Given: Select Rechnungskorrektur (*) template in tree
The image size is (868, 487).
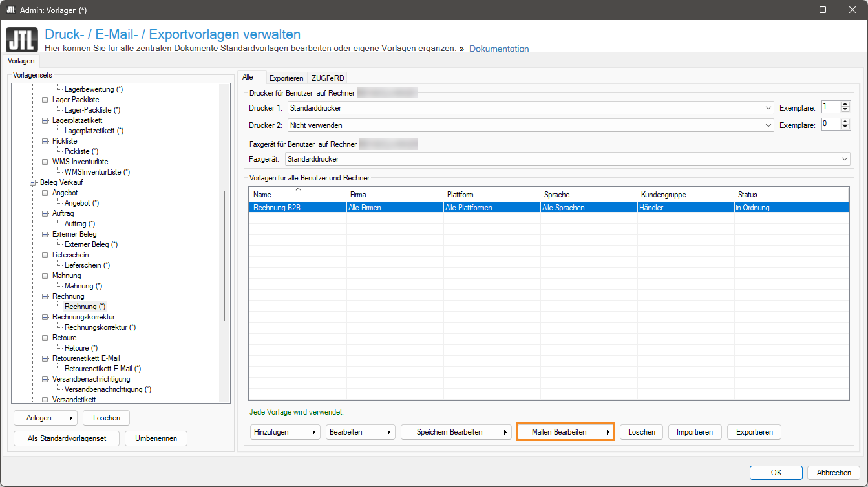Looking at the screenshot, I should point(100,327).
